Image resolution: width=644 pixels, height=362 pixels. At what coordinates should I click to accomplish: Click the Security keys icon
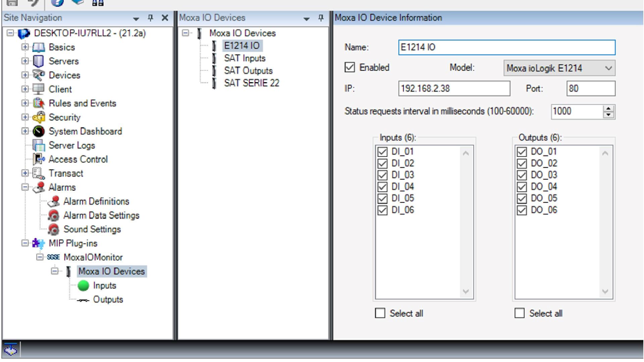[39, 117]
